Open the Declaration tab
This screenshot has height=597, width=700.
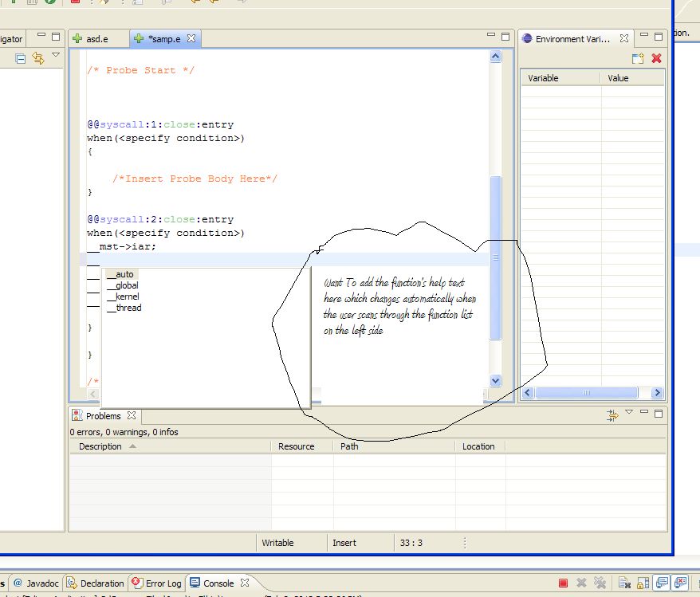95,583
